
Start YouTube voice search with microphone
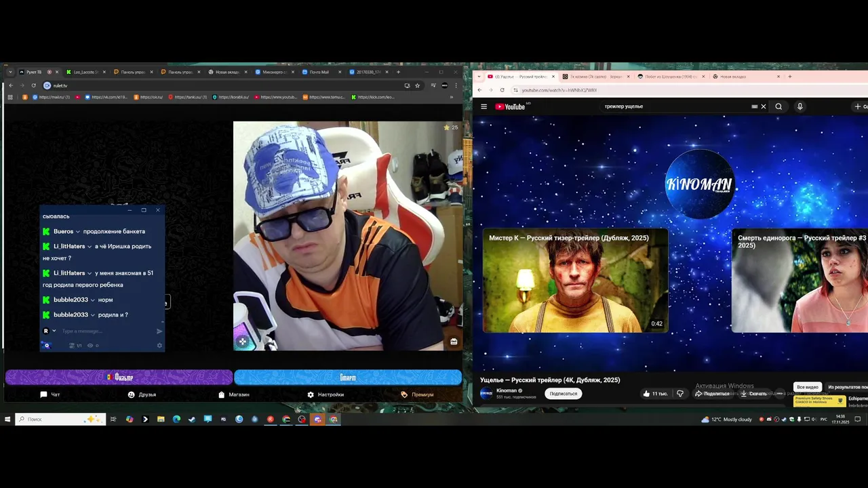800,106
